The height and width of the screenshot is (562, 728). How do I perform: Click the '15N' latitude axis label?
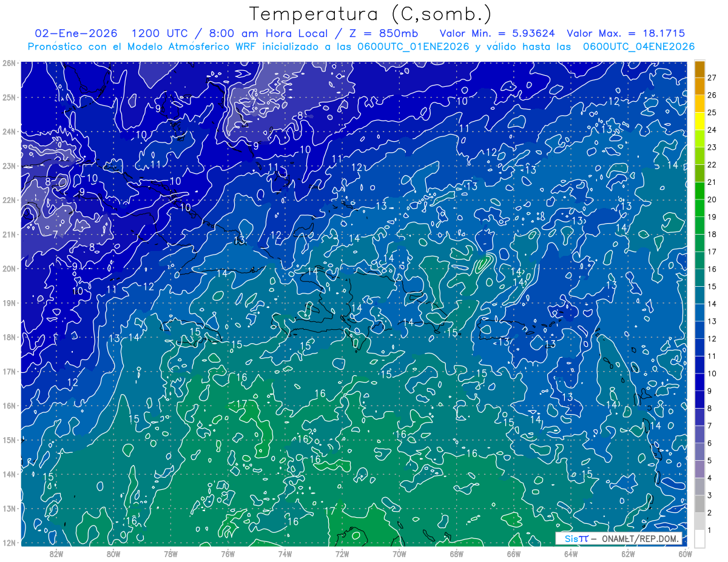tap(8, 440)
